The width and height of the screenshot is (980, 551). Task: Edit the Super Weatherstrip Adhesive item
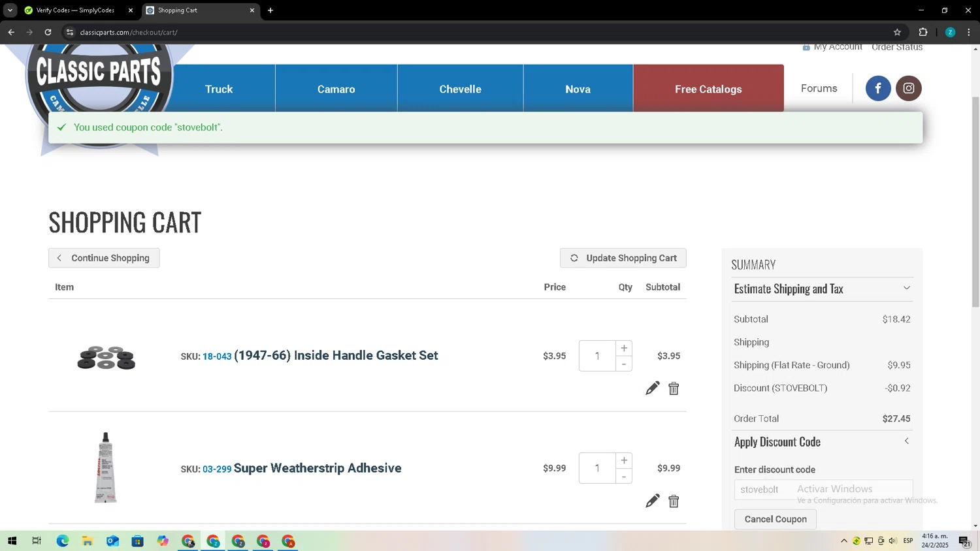[652, 501]
